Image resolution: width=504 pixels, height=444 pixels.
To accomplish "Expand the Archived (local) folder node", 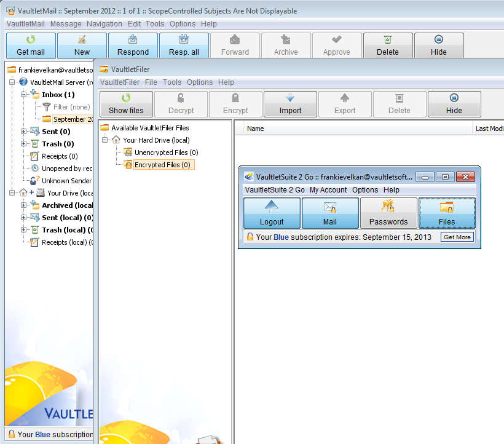I will pos(24,205).
